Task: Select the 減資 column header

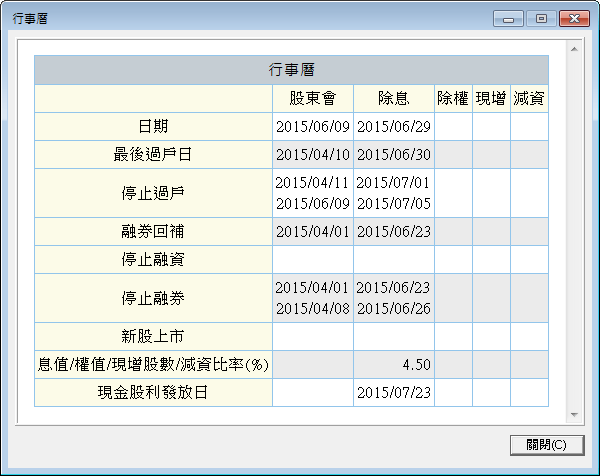Action: (x=529, y=99)
